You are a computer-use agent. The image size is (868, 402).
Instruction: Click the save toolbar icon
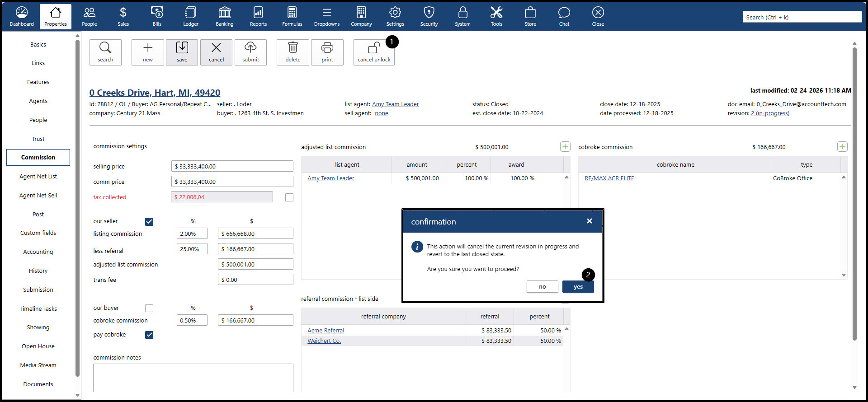click(182, 48)
